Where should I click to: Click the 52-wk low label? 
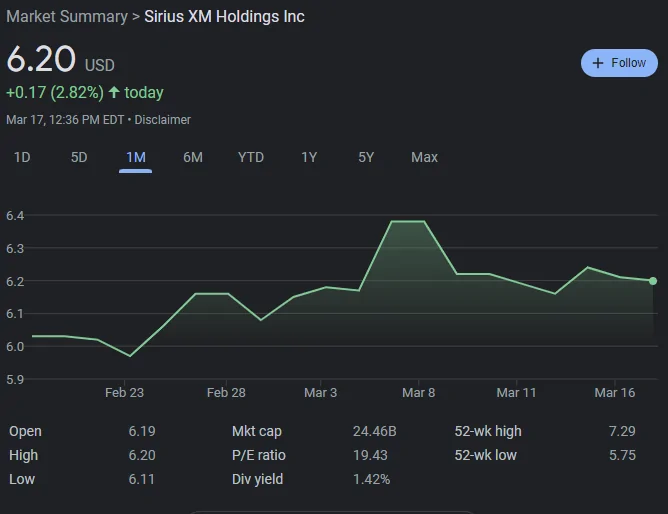(x=485, y=455)
